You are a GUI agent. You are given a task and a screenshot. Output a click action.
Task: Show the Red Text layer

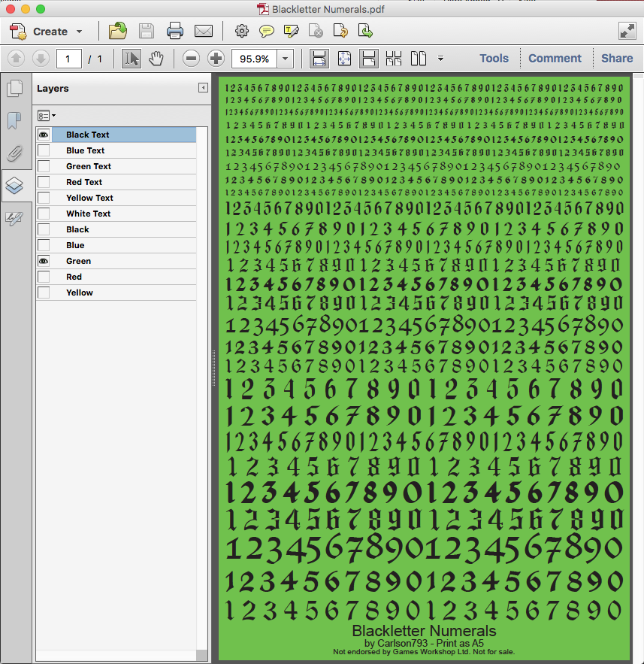[x=44, y=182]
